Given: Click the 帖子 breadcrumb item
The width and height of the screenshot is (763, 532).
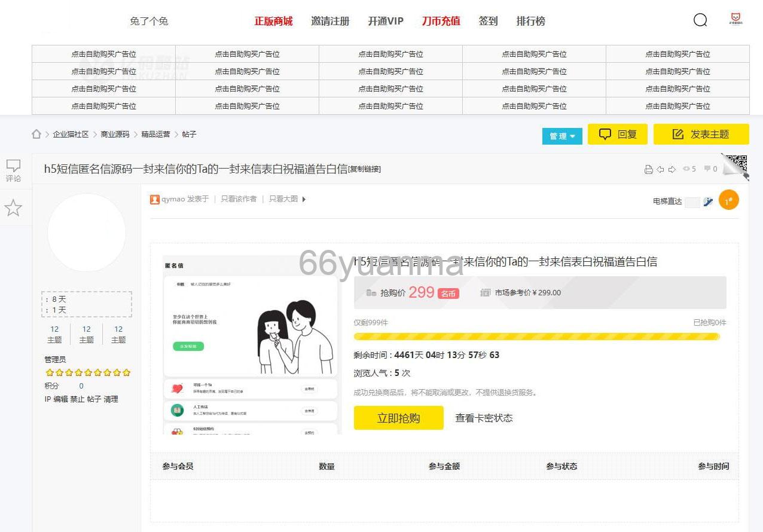Looking at the screenshot, I should 189,134.
